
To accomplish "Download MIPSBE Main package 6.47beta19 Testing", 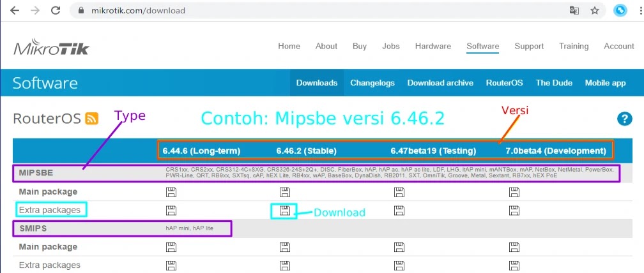I will pyautogui.click(x=399, y=192).
